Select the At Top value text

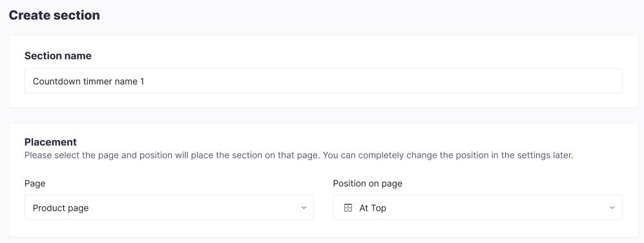tap(373, 208)
